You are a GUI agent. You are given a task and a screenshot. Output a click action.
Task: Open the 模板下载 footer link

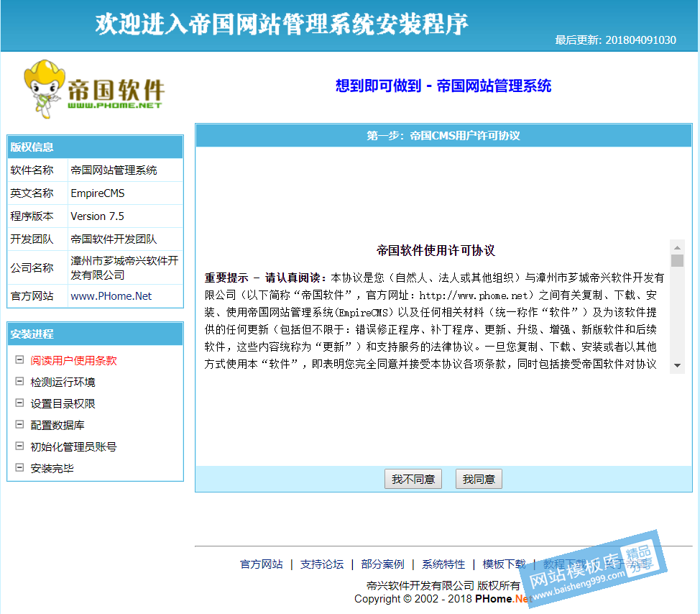click(504, 564)
